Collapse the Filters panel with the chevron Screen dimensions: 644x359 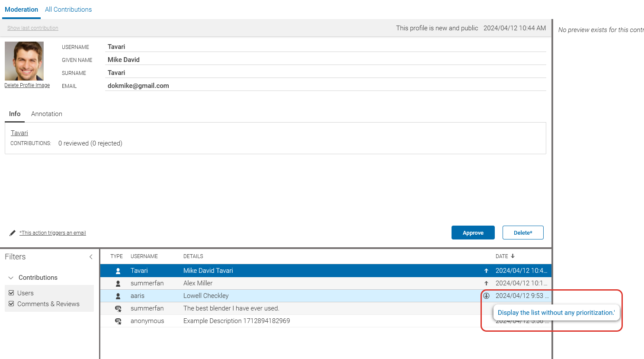click(x=91, y=257)
